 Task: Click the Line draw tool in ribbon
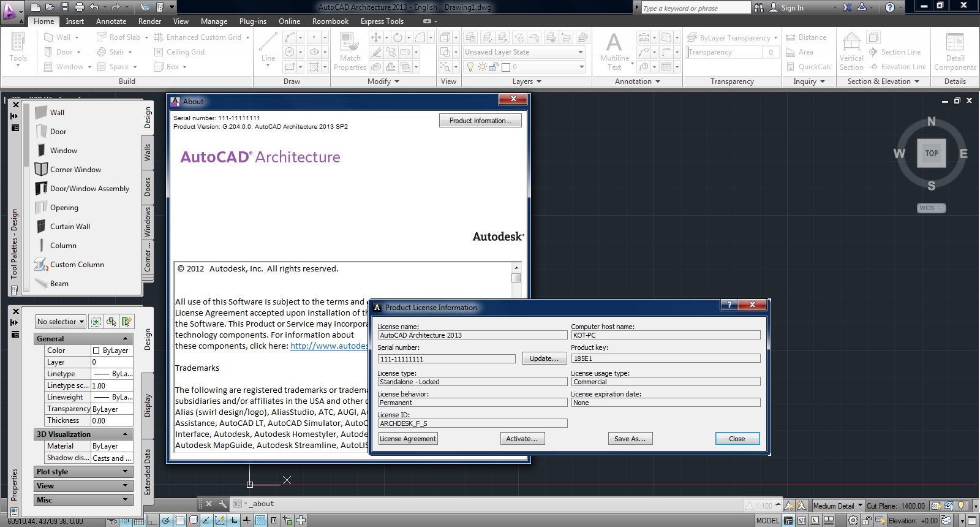(x=268, y=48)
